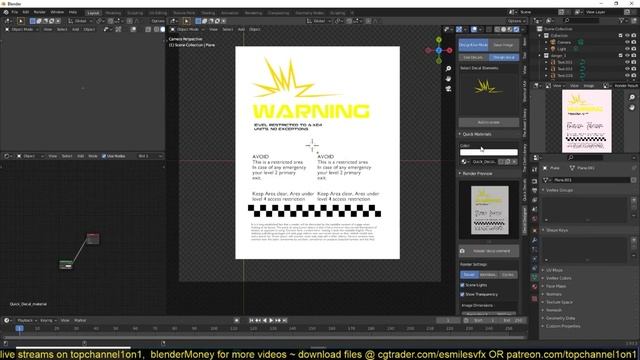Screen dimensions: 640x360
Task: Open the Material properties tab
Action: pyautogui.click(x=534, y=287)
